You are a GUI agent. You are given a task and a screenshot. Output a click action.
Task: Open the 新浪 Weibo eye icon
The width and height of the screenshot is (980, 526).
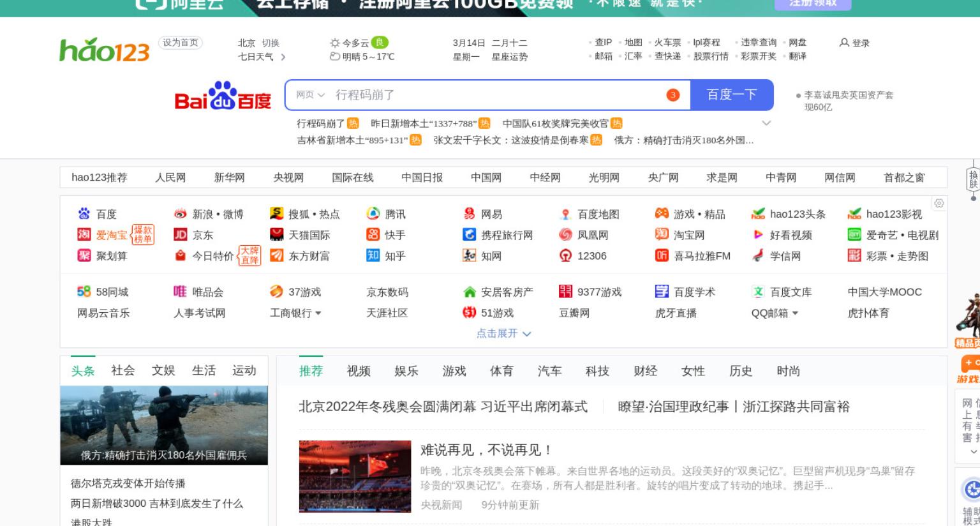click(181, 214)
